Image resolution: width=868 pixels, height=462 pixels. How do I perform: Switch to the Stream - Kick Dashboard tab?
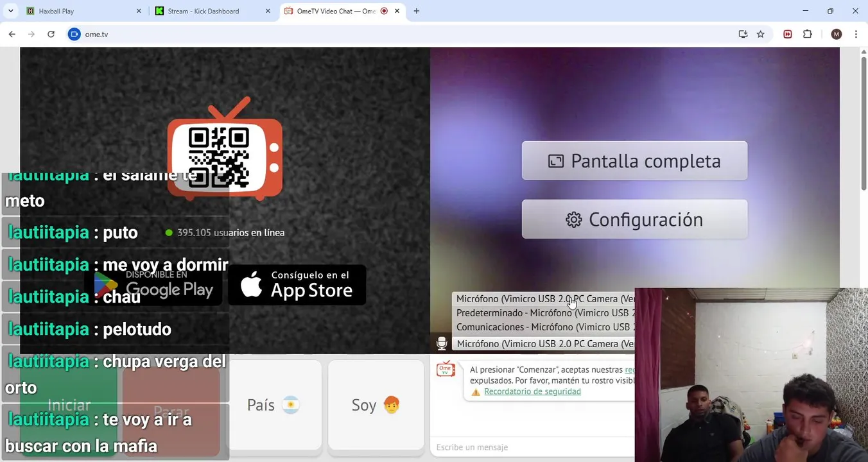pos(212,11)
